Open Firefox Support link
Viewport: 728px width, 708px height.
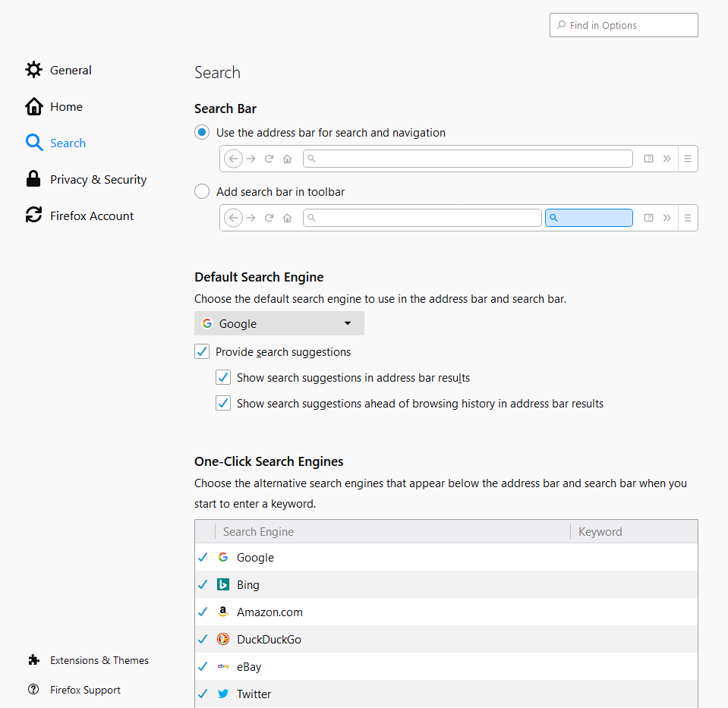point(86,690)
